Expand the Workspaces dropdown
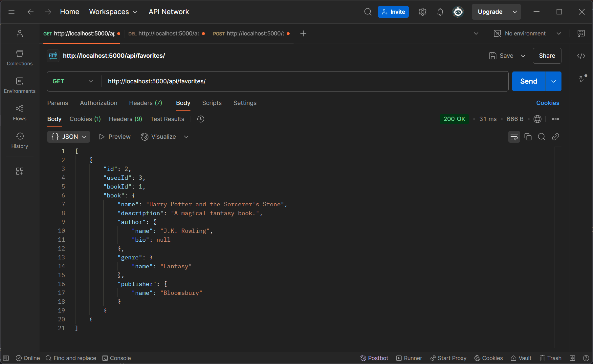The image size is (593, 364). pyautogui.click(x=113, y=12)
